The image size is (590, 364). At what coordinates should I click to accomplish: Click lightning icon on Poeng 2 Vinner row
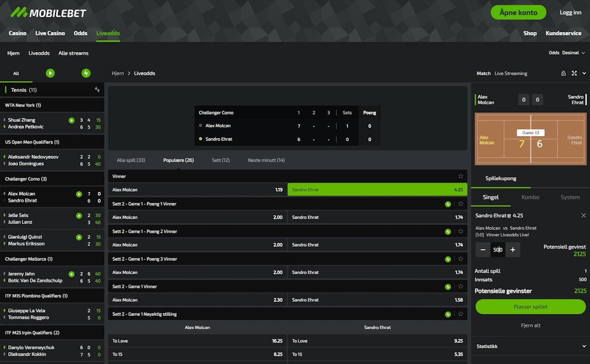(x=448, y=231)
